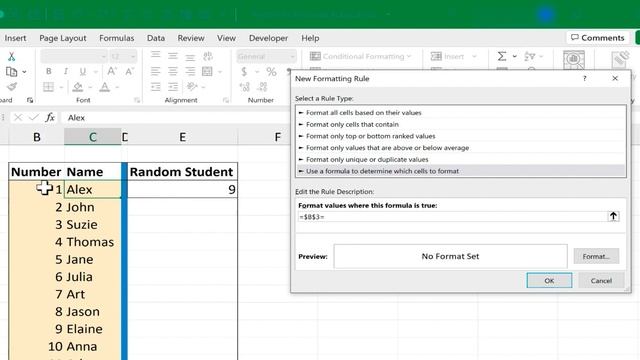
Task: Open the font size dropdown
Action: click(133, 56)
